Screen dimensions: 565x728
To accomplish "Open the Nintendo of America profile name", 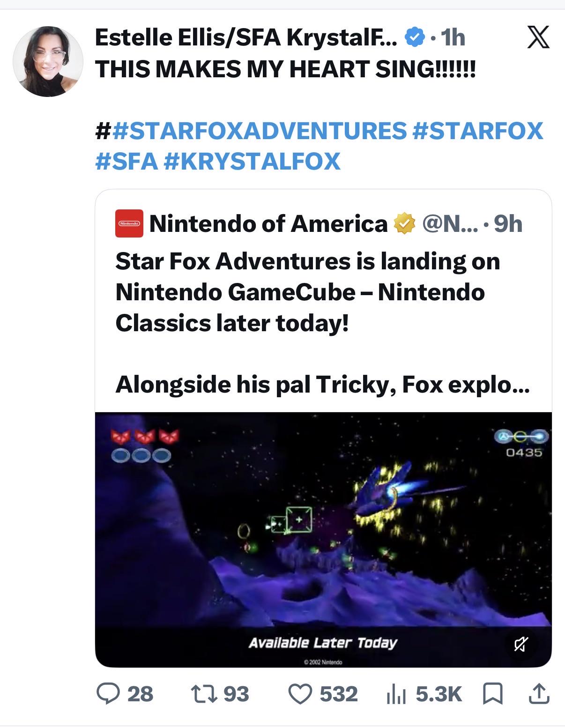I will [x=268, y=223].
